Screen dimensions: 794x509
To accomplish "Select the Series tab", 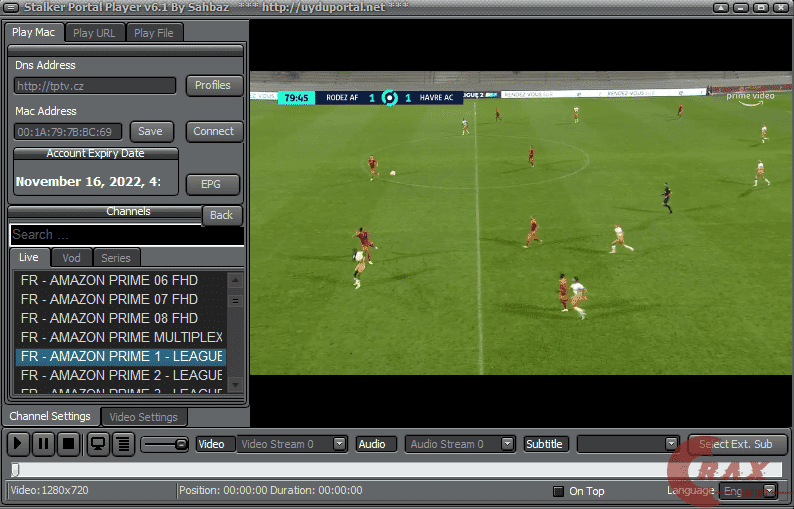I will coord(116,258).
